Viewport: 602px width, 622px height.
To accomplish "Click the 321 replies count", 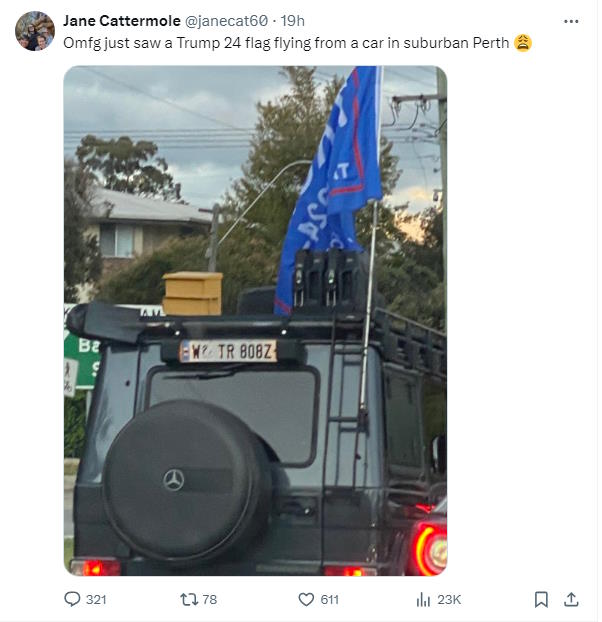I will click(x=96, y=599).
